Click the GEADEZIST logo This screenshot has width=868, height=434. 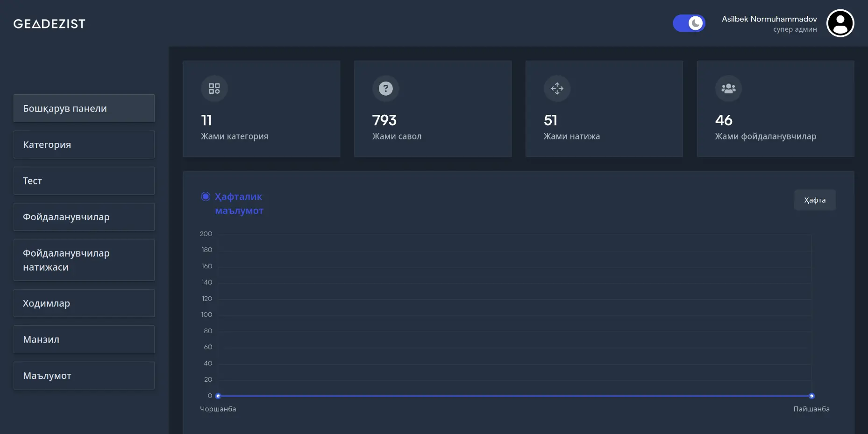tap(50, 24)
